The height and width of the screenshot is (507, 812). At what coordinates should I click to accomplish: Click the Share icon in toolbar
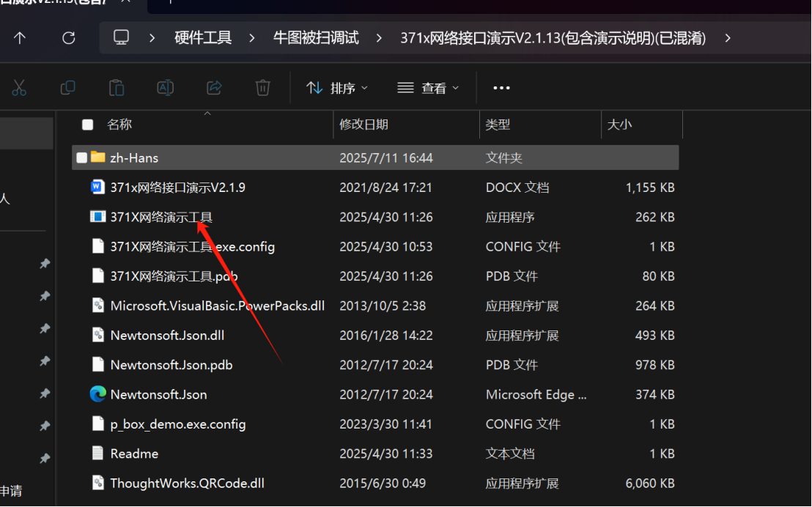point(214,87)
